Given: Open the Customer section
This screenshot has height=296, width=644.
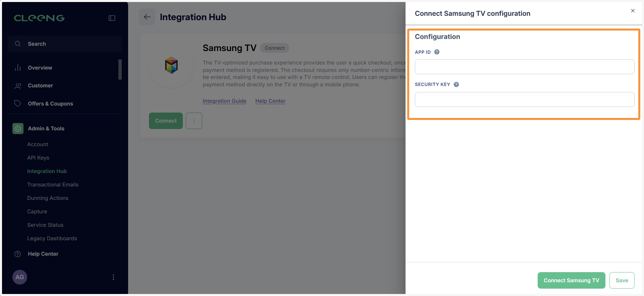Looking at the screenshot, I should click(x=40, y=86).
